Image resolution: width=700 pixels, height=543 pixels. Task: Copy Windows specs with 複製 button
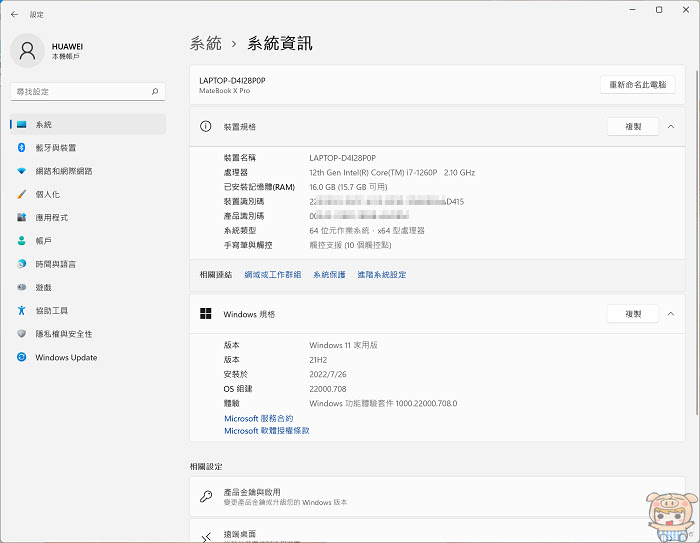[x=633, y=314]
